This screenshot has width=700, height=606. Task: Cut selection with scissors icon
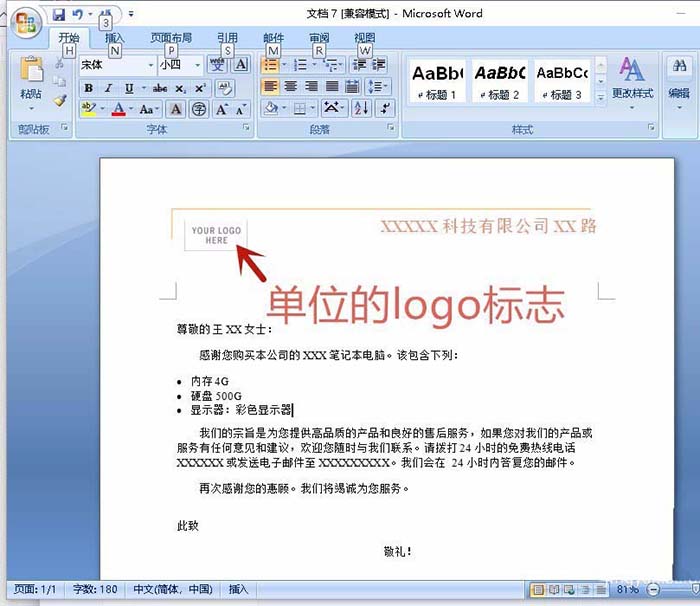(x=59, y=64)
